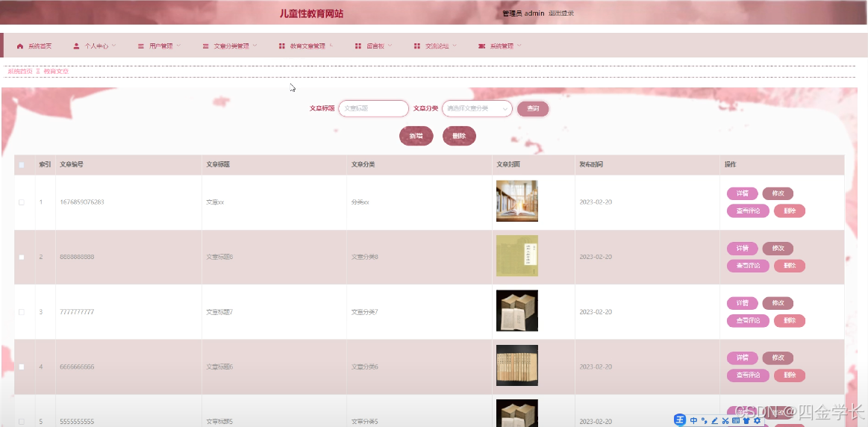
Task: Toggle the 中 Chinese/English input mode icon
Action: pyautogui.click(x=693, y=420)
